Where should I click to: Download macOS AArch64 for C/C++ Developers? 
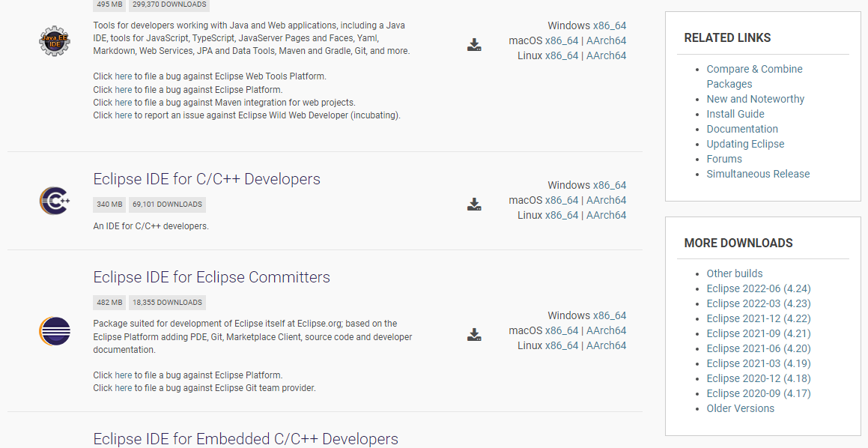(606, 200)
